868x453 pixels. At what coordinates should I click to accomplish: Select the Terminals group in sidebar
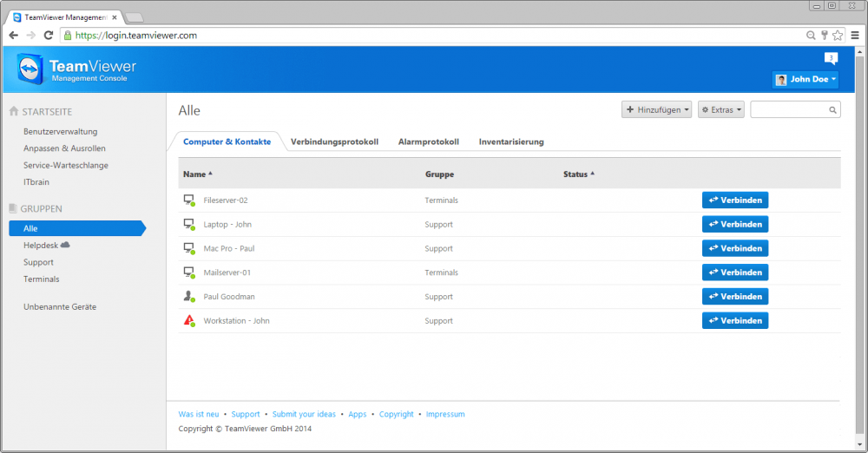[x=41, y=279]
